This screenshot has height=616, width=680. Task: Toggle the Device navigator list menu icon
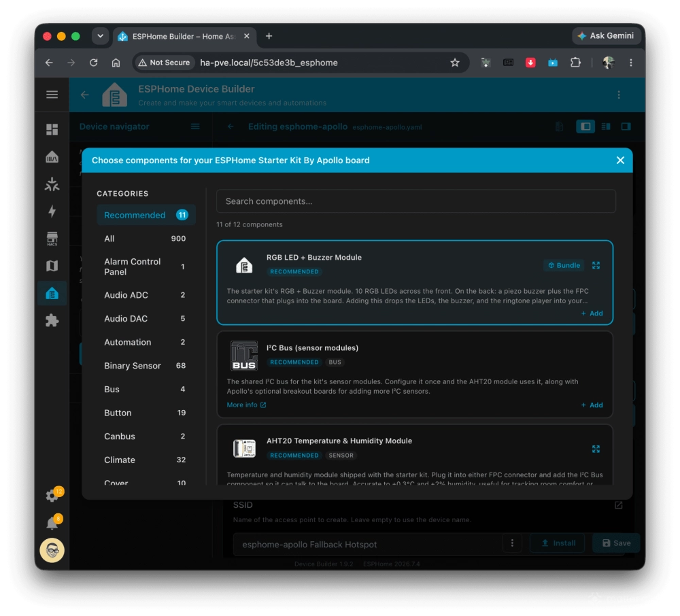tap(195, 126)
